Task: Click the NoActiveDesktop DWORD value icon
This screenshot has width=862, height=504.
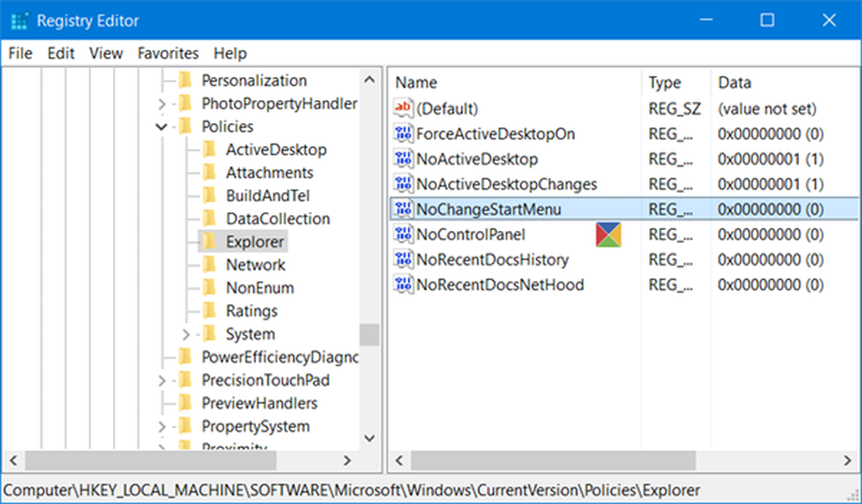Action: pyautogui.click(x=403, y=159)
